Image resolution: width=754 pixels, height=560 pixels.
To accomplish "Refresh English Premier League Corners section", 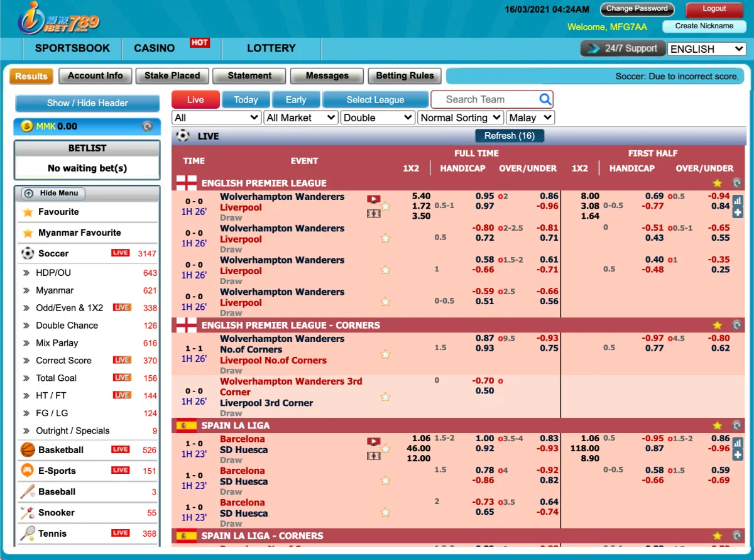I will (737, 326).
